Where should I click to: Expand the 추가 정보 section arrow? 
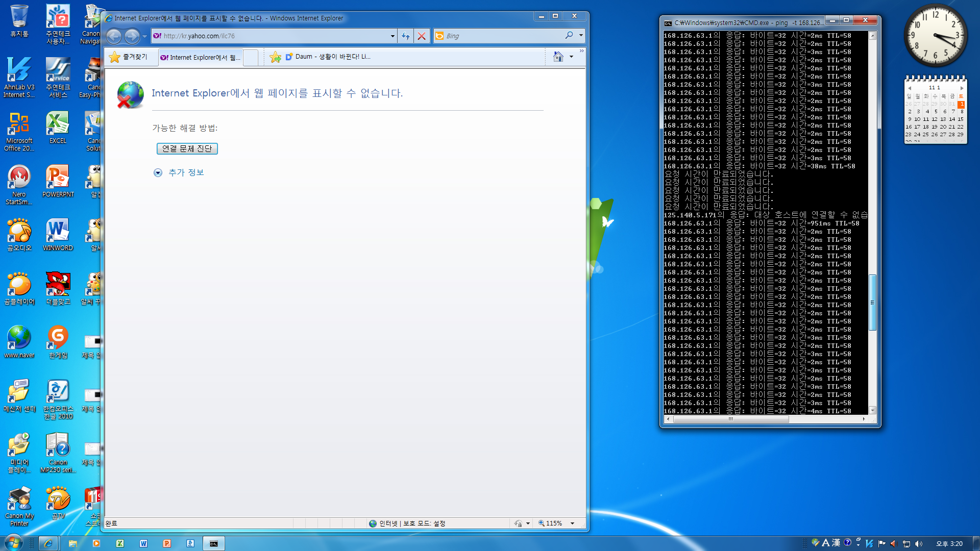point(158,173)
